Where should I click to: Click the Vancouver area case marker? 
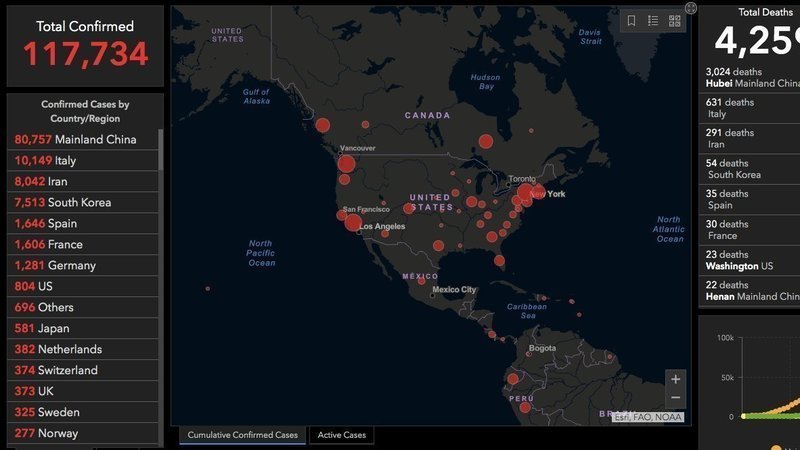[x=346, y=164]
